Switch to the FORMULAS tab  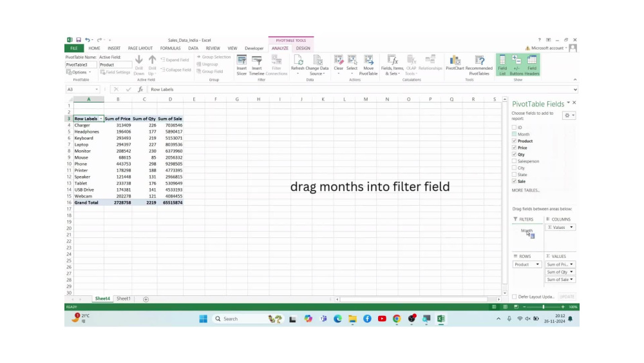point(171,48)
